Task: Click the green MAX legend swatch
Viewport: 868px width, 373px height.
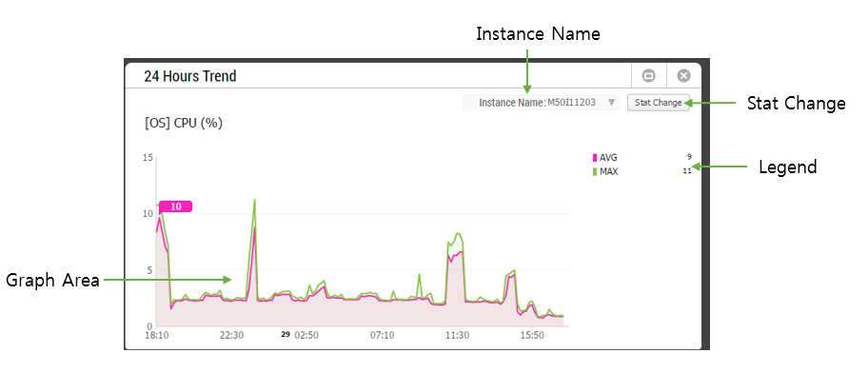Action: [x=595, y=171]
